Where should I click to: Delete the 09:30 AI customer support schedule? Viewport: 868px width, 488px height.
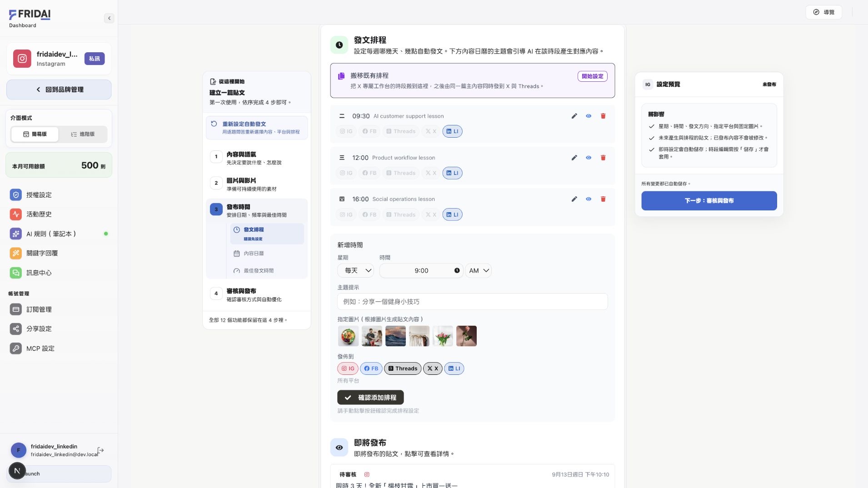603,116
